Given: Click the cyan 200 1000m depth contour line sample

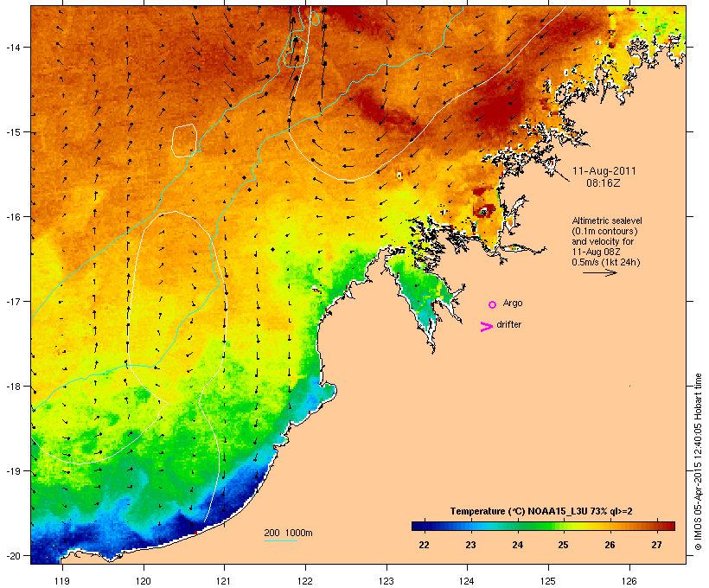Looking at the screenshot, I should click(280, 540).
